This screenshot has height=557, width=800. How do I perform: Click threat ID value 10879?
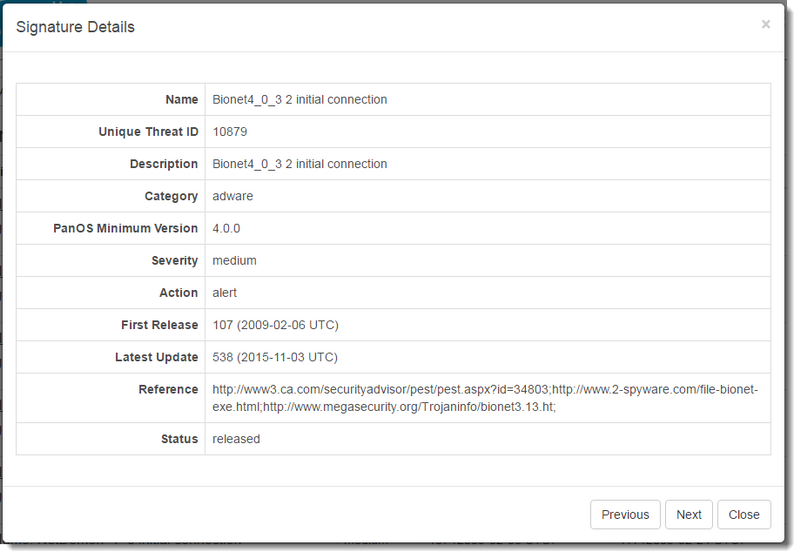click(x=230, y=132)
